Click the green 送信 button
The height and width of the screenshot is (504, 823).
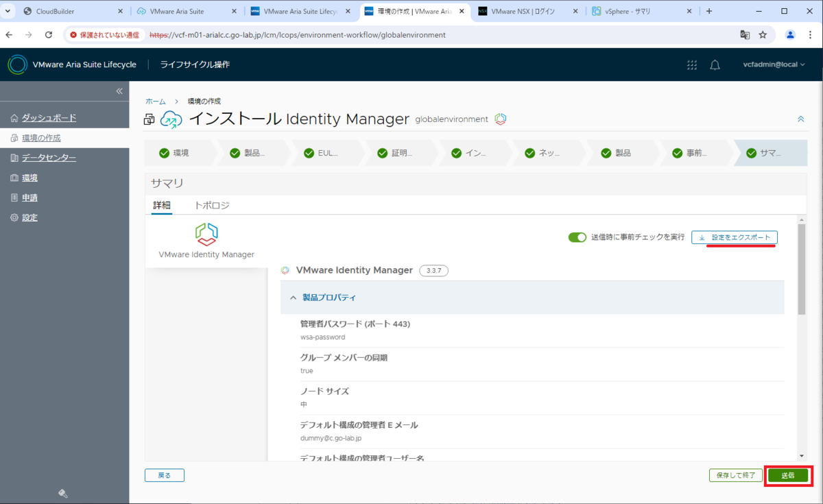pos(787,475)
